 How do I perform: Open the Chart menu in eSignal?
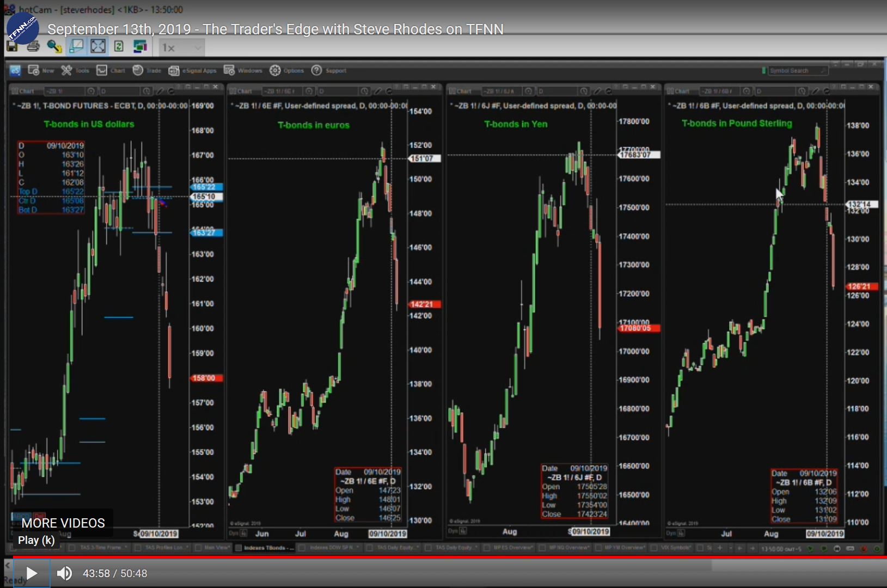coord(111,70)
